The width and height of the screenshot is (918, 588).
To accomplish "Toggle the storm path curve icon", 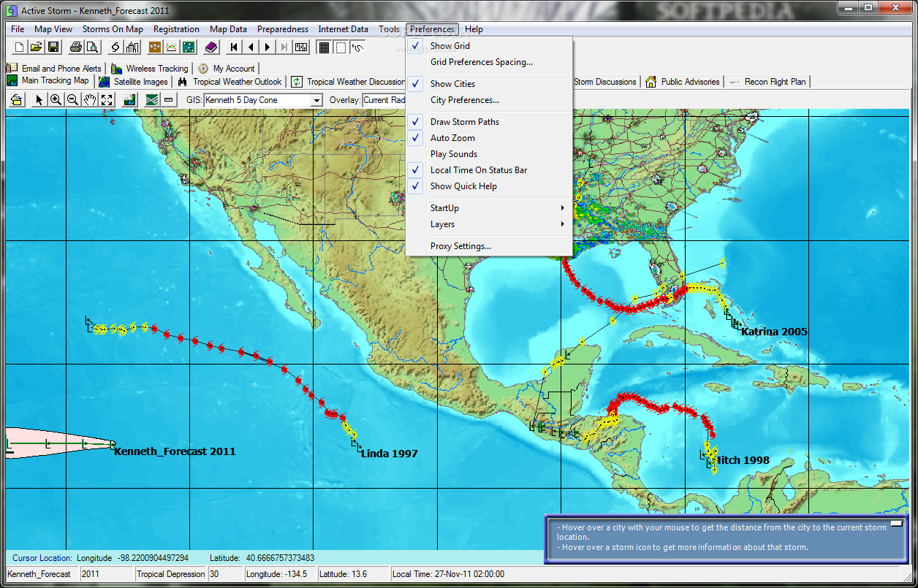I will tap(357, 47).
